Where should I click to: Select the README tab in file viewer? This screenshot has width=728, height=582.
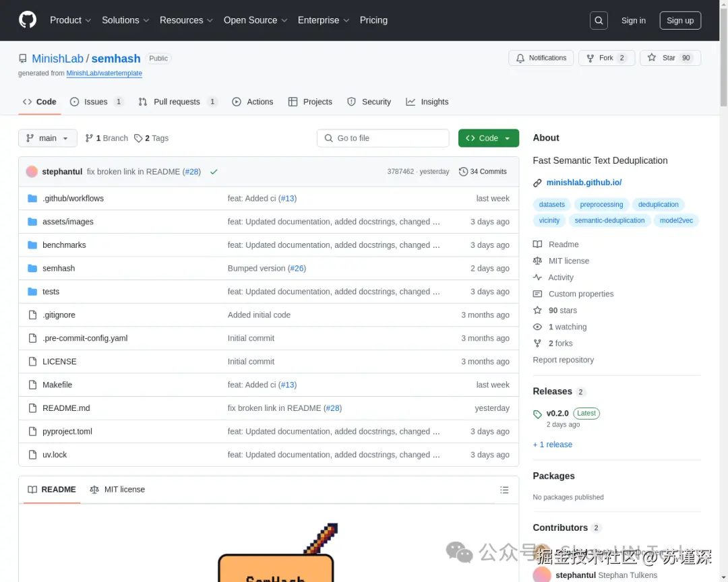[52, 490]
